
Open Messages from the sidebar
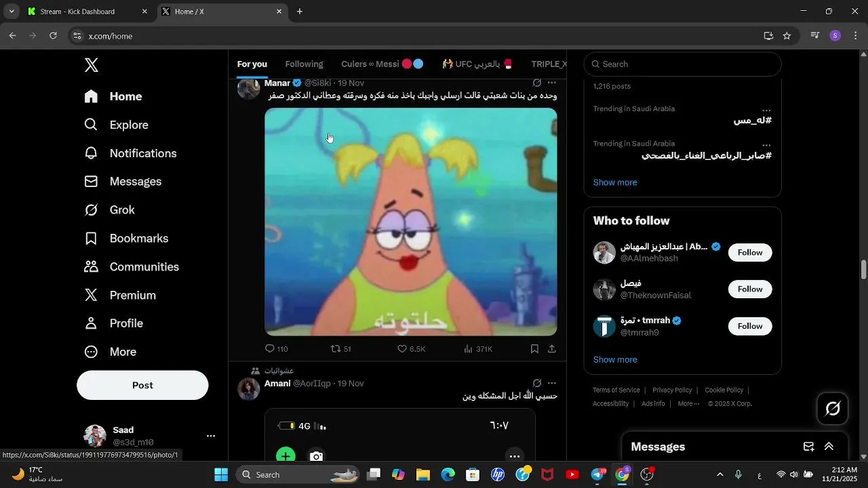point(123,182)
